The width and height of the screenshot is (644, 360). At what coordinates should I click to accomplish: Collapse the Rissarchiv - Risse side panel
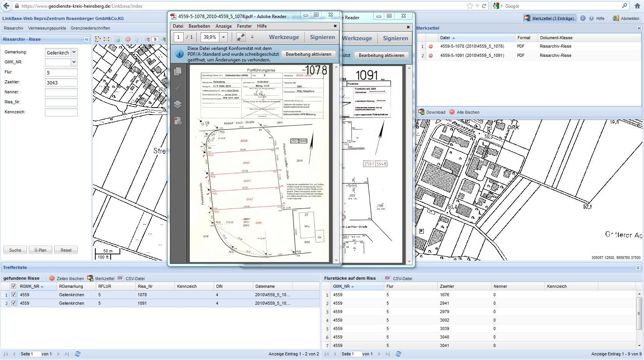tap(86, 39)
